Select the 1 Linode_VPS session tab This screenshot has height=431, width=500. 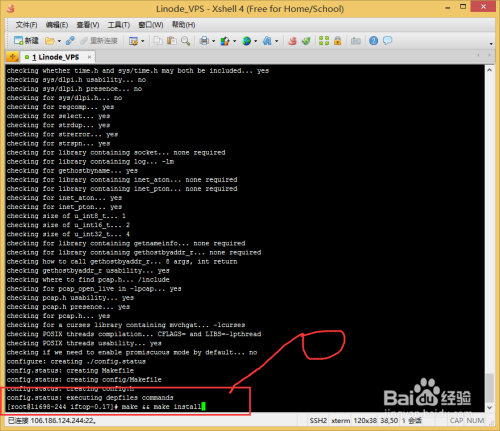(55, 57)
